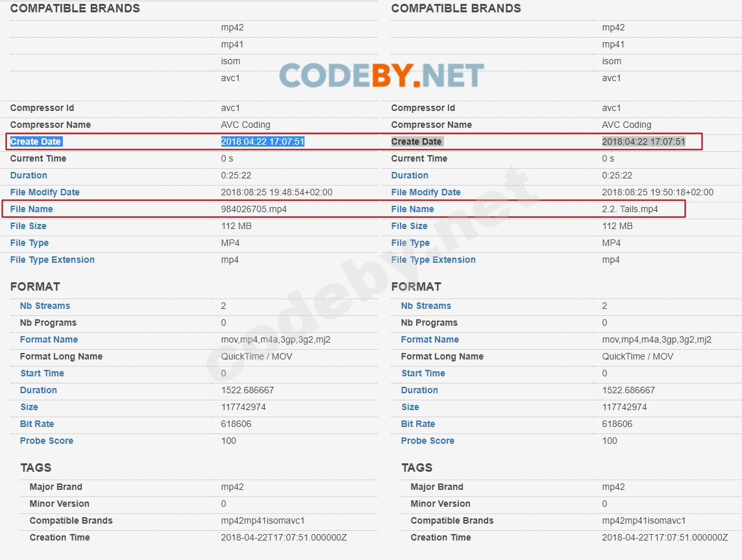Click right FORMAT section heading
742x560 pixels.
tap(416, 287)
